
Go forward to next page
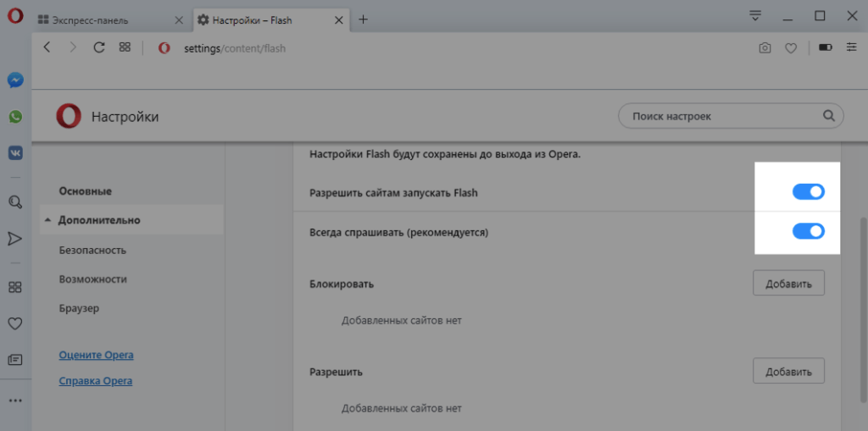[73, 47]
